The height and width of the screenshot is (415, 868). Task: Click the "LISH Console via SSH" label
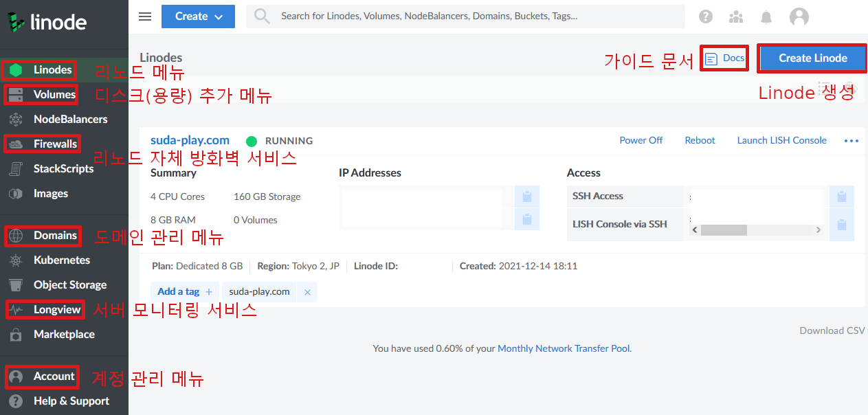(620, 224)
